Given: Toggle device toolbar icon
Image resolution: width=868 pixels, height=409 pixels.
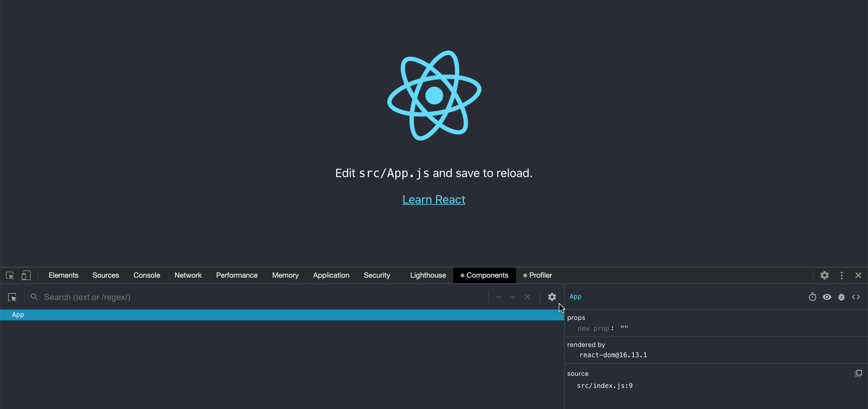Looking at the screenshot, I should click(26, 276).
